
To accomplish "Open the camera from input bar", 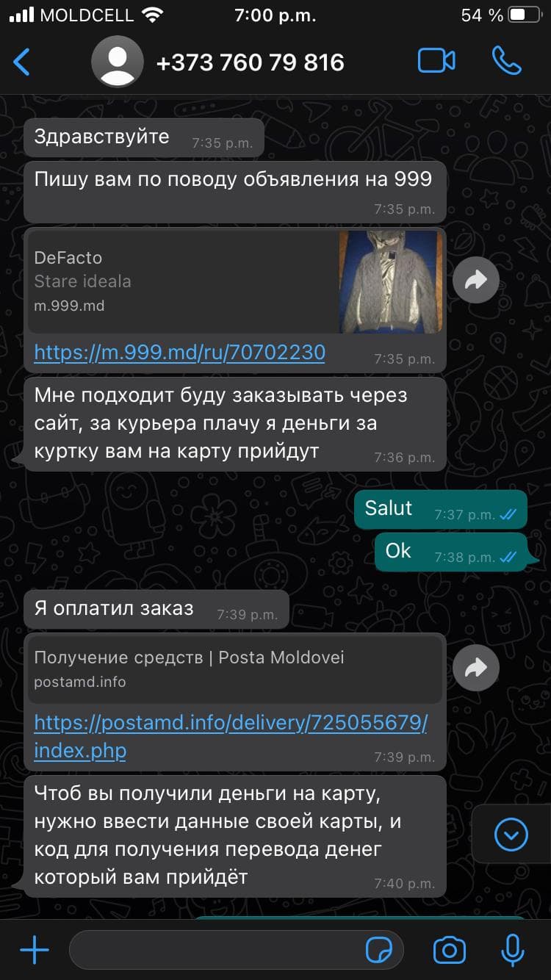I will click(450, 951).
